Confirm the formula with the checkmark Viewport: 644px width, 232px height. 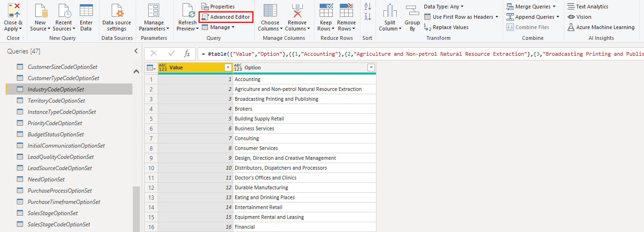(171, 53)
